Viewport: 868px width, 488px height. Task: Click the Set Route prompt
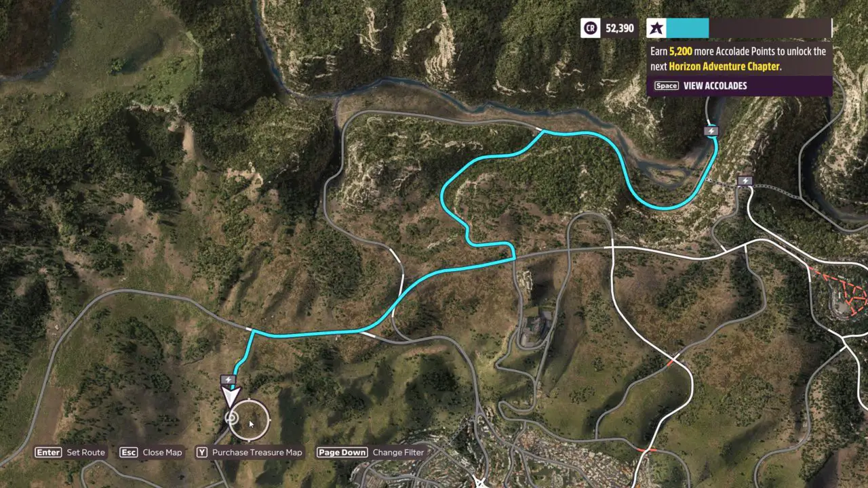coord(71,452)
